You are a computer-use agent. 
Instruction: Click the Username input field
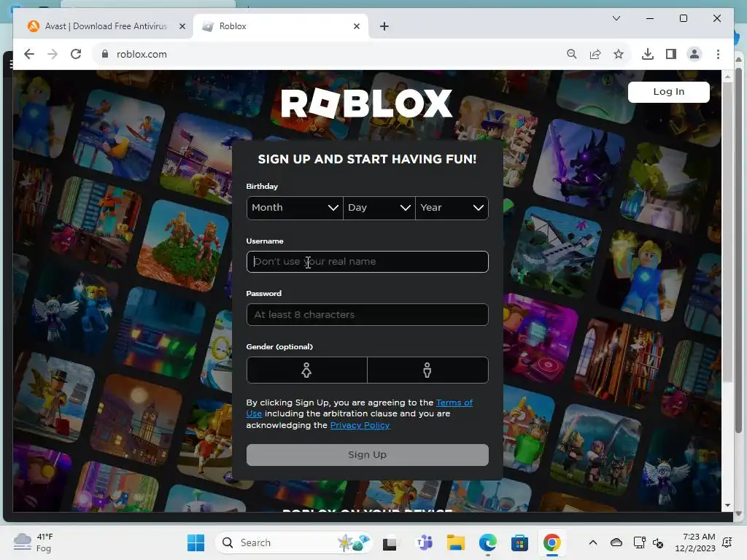[368, 262]
